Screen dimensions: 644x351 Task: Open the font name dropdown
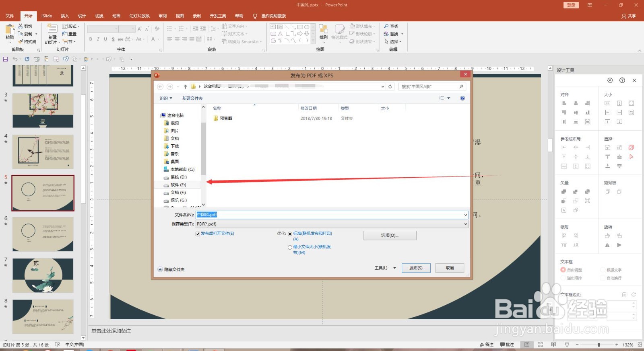coord(117,29)
